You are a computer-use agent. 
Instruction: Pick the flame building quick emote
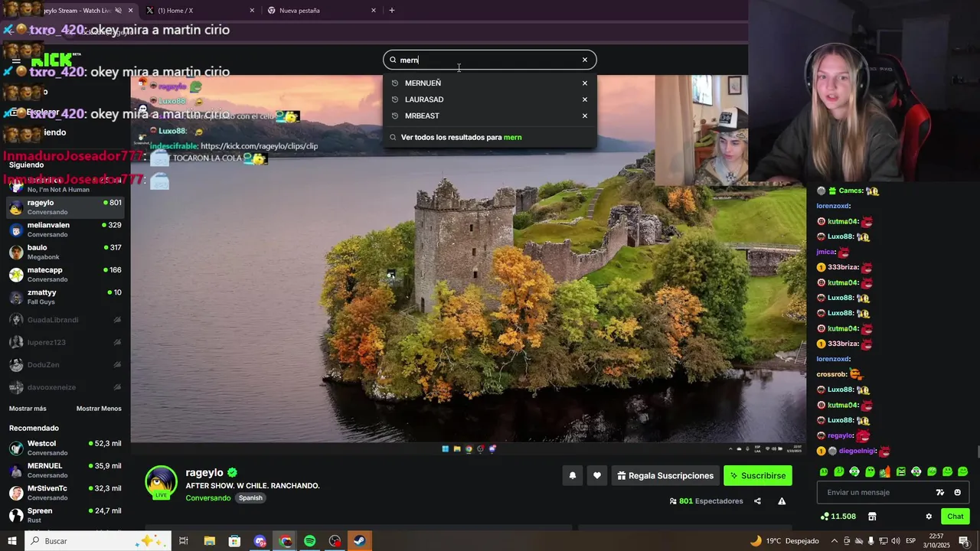tap(885, 472)
